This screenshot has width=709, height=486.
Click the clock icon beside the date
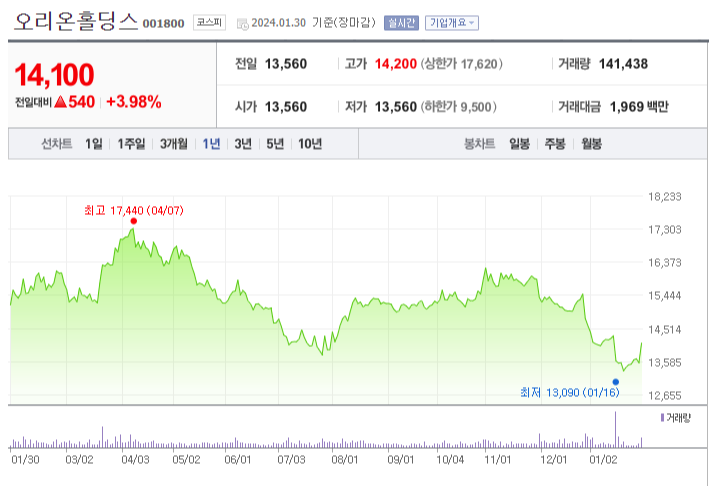pyautogui.click(x=243, y=24)
